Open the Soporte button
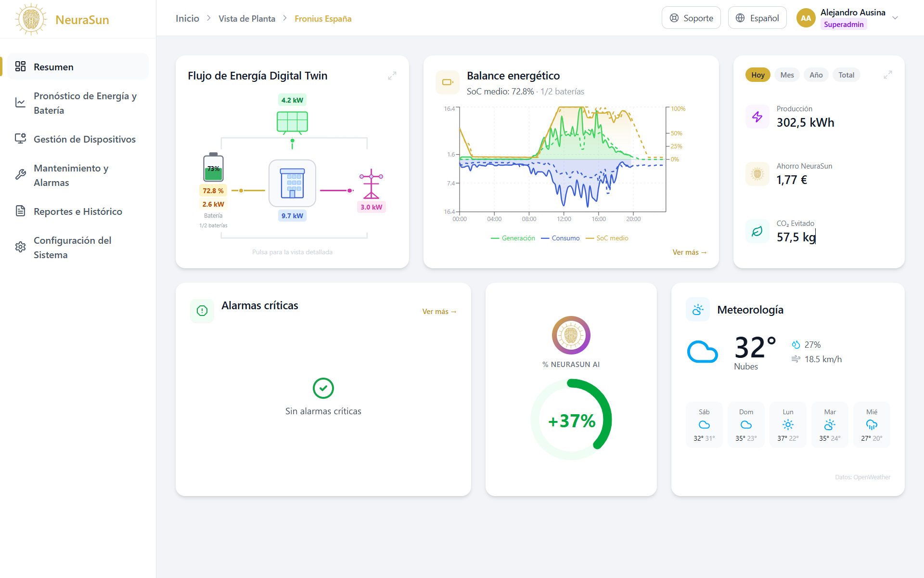The height and width of the screenshot is (578, 924). click(691, 18)
